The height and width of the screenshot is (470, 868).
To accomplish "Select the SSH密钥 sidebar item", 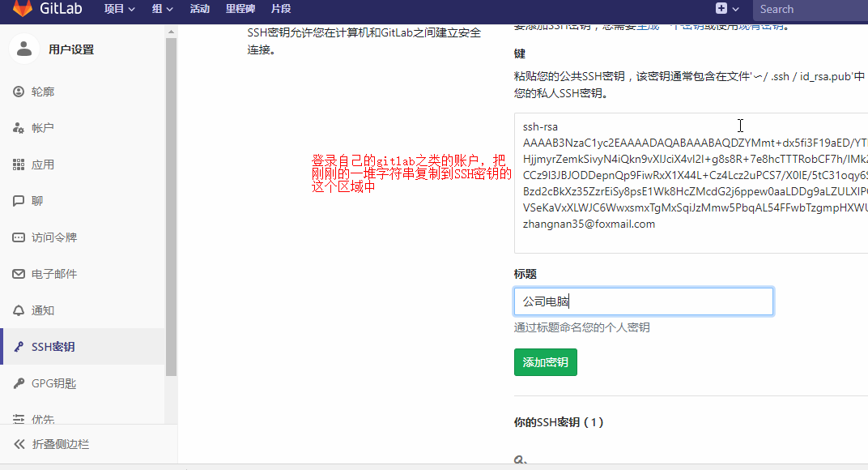I will click(83, 347).
